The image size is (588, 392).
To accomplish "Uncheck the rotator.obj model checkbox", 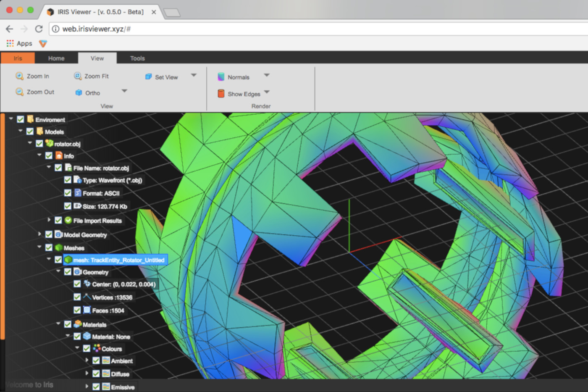I will [x=39, y=144].
